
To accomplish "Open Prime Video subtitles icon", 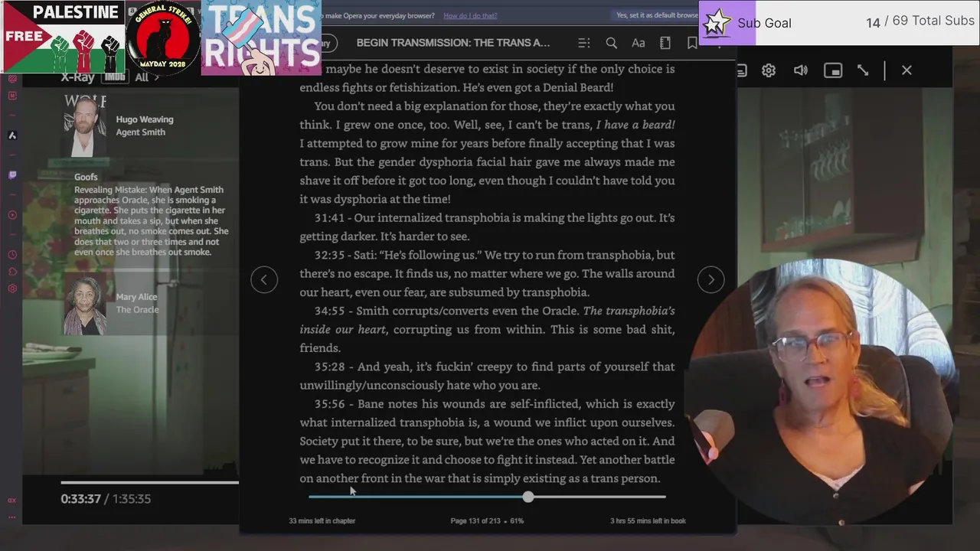I will coord(741,70).
